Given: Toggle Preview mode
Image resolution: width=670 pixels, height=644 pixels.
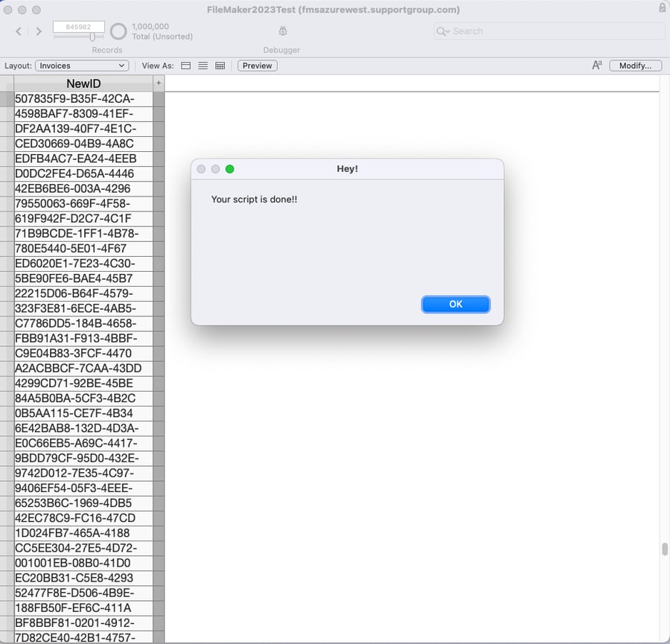Looking at the screenshot, I should click(x=257, y=66).
